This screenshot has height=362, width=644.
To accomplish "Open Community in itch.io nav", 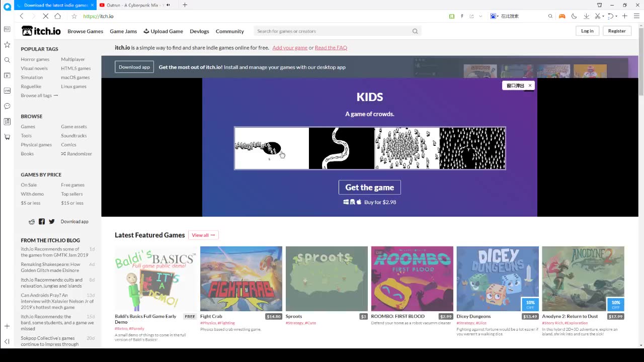I will (229, 31).
